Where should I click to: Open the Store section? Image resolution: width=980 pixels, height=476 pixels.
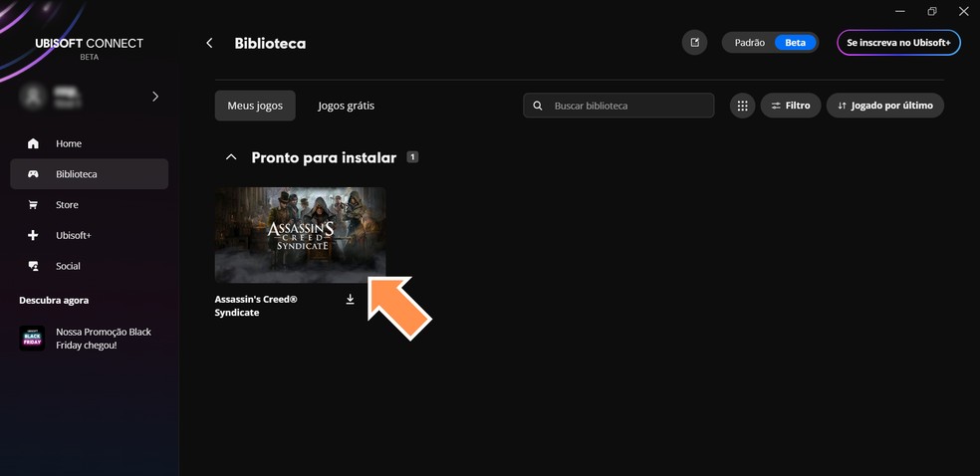90,205
